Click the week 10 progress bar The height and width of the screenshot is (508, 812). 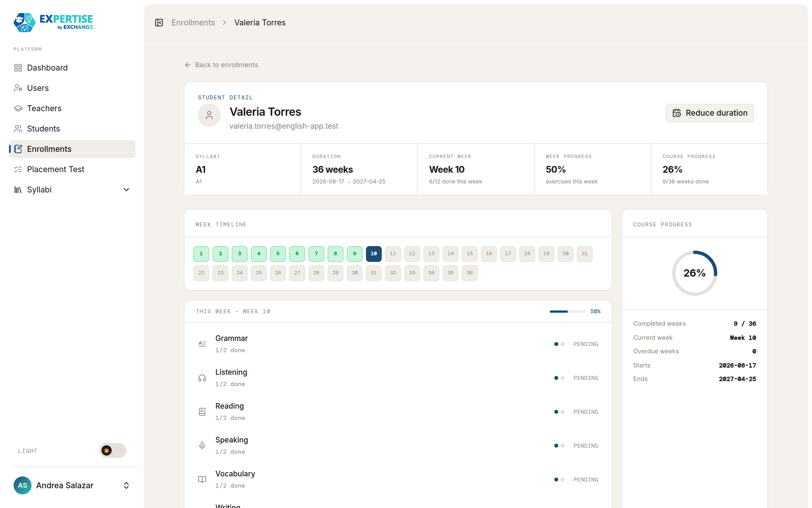click(567, 312)
